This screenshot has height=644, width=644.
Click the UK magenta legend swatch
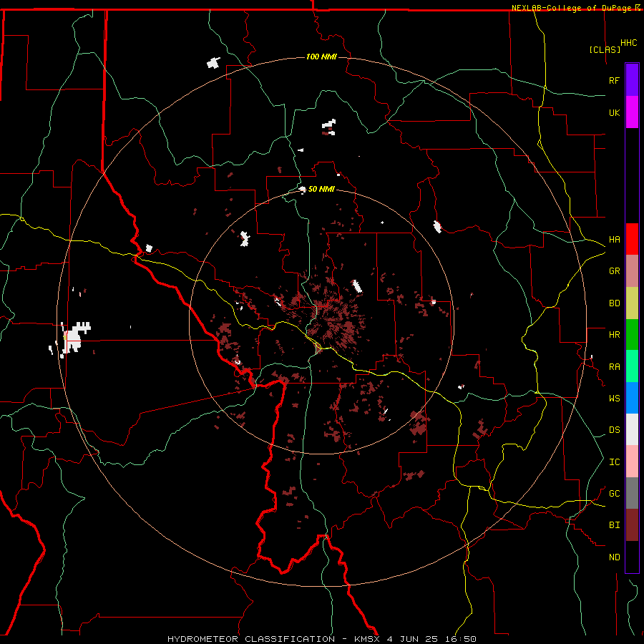click(x=632, y=112)
